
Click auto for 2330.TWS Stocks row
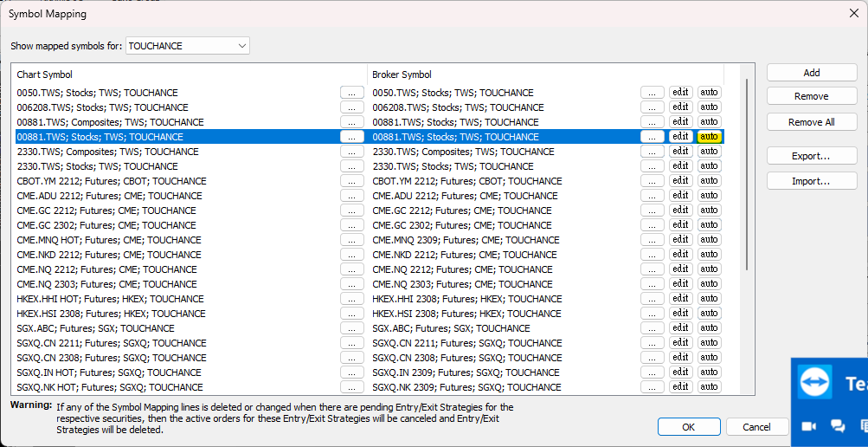[709, 166]
